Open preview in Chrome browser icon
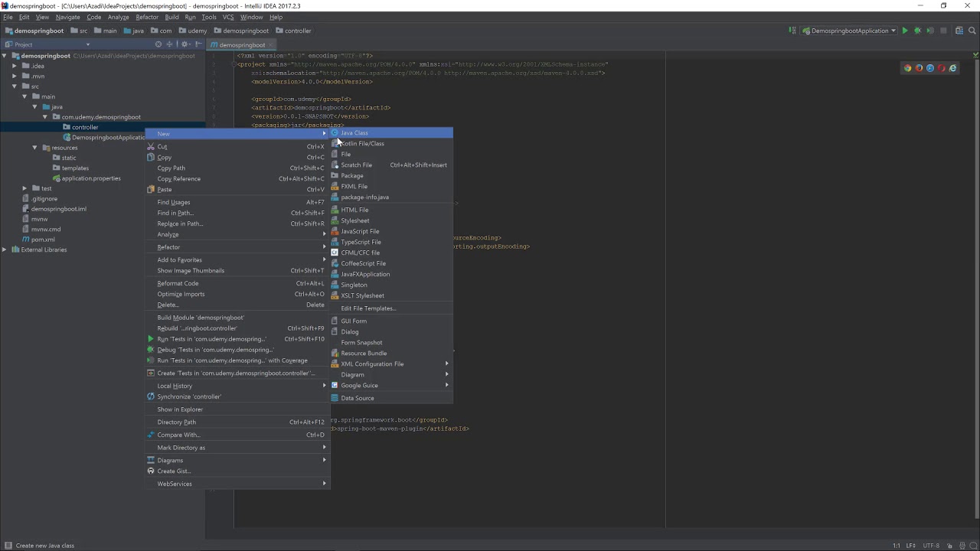The height and width of the screenshot is (551, 980). click(908, 68)
